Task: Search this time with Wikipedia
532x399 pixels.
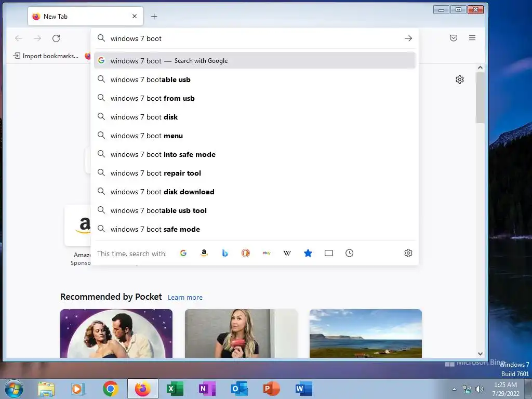Action: coord(287,253)
